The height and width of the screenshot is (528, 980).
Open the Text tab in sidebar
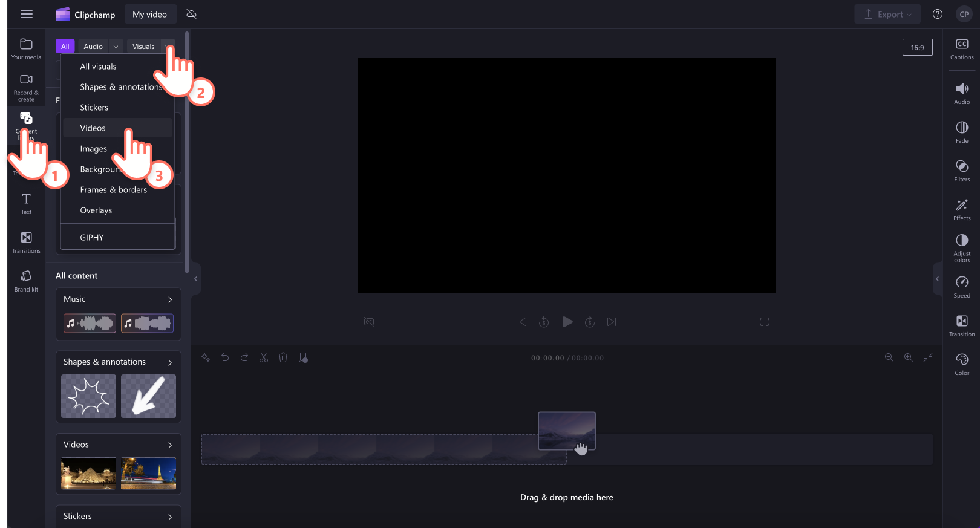click(x=26, y=204)
